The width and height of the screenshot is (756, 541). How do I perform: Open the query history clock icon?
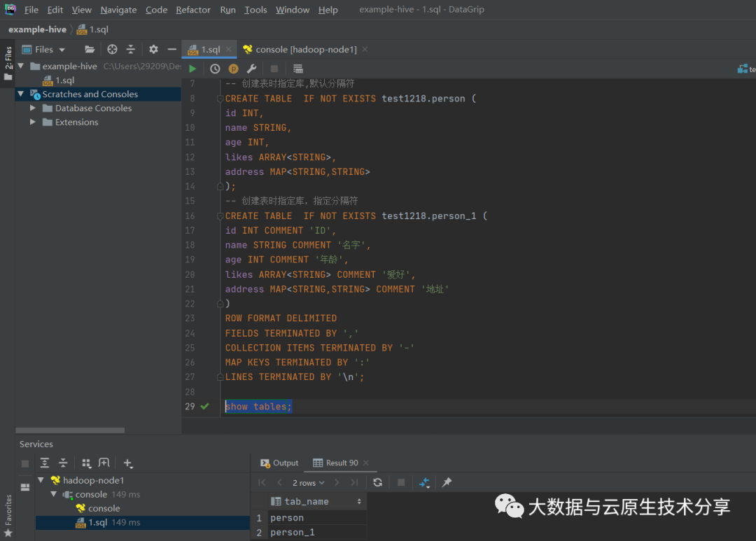point(215,69)
